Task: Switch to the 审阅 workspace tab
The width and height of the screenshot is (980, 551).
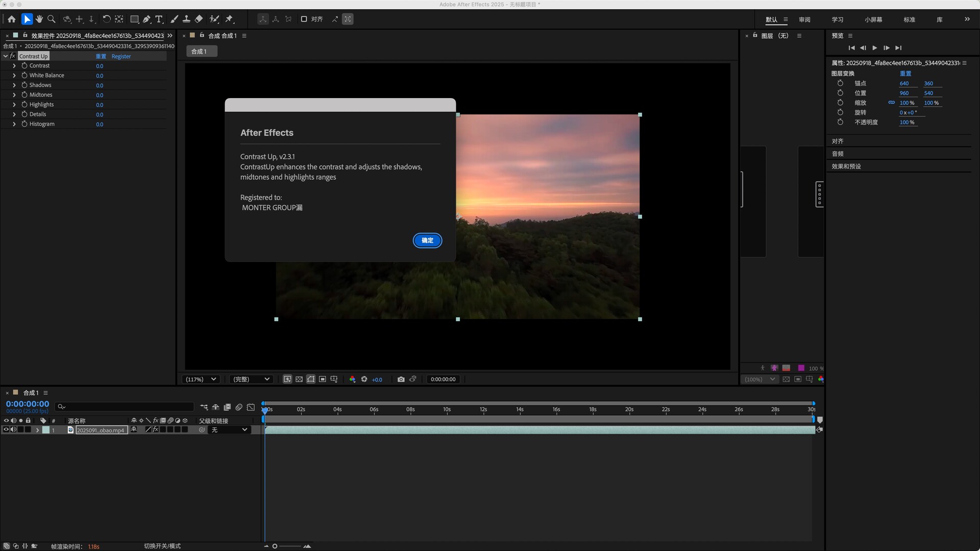Action: (804, 19)
